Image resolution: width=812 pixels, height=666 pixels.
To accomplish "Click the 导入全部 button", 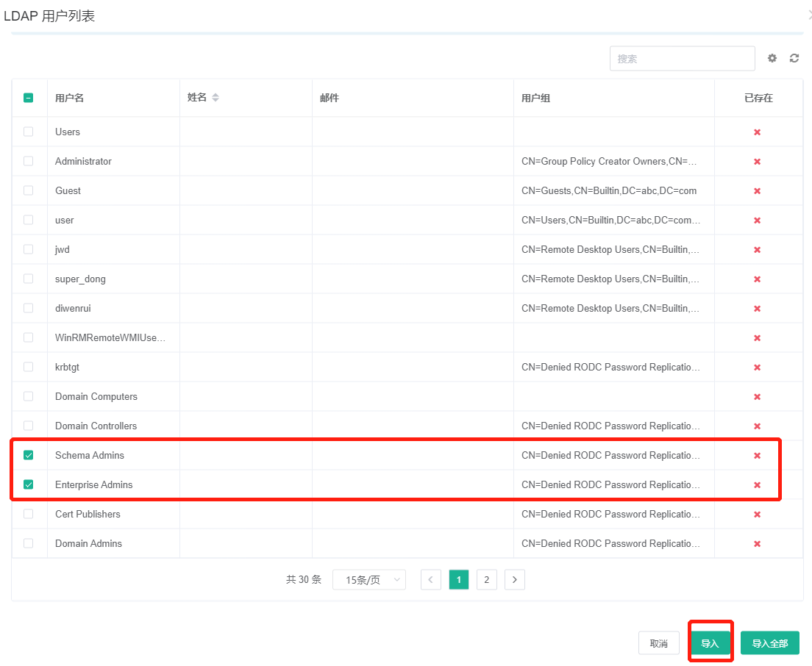I will click(770, 642).
